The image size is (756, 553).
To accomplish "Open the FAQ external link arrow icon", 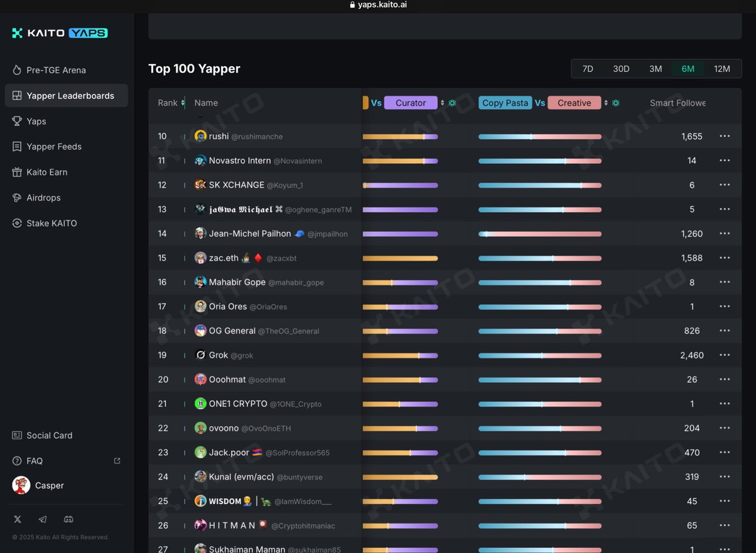I will pyautogui.click(x=117, y=461).
